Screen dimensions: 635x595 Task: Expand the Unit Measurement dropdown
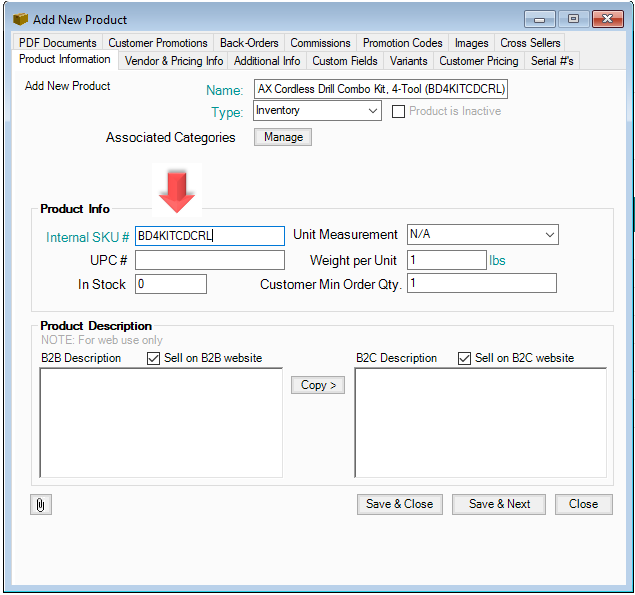pyautogui.click(x=549, y=235)
